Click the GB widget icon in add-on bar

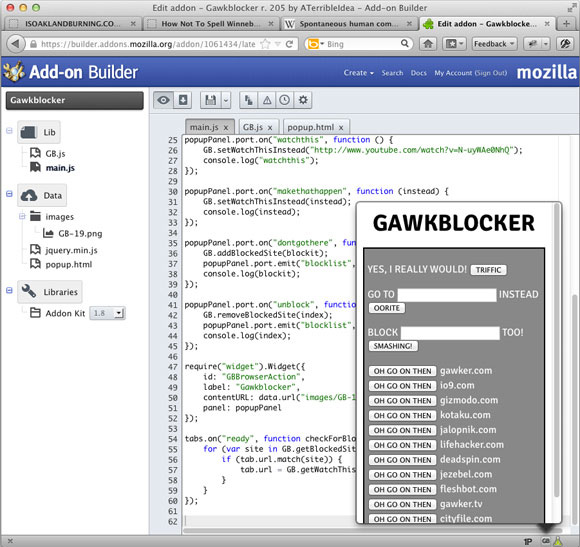pos(546,541)
